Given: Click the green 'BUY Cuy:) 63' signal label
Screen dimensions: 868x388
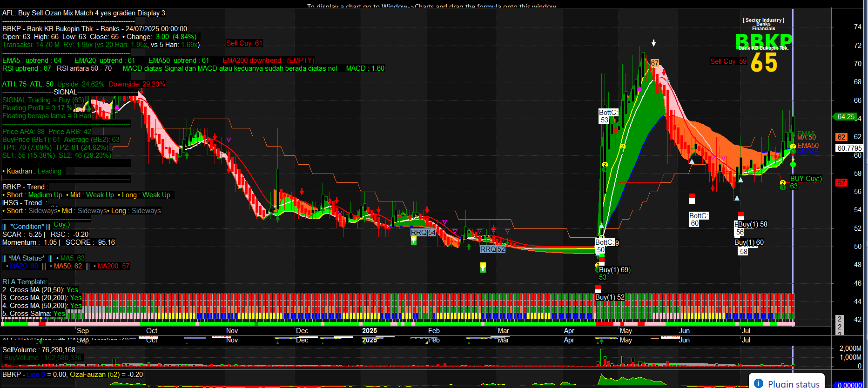Looking at the screenshot, I should (806, 182).
